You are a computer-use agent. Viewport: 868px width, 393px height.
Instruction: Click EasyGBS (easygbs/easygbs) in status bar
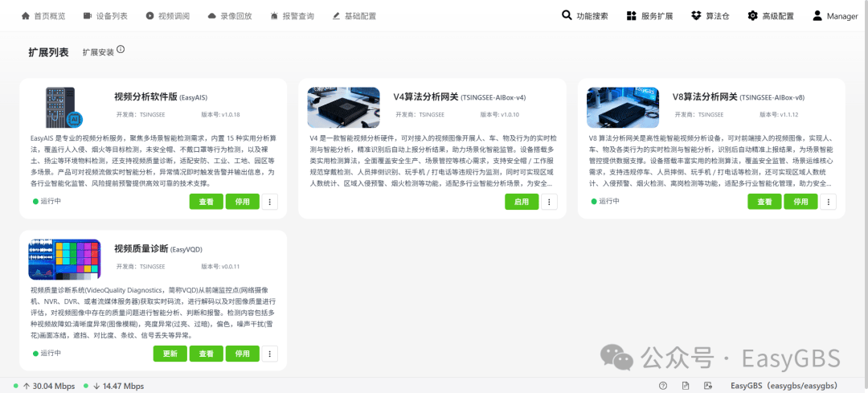pyautogui.click(x=784, y=386)
